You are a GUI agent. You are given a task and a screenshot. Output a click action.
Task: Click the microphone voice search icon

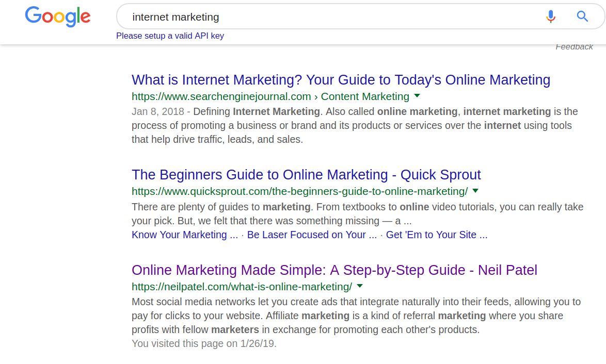pyautogui.click(x=551, y=16)
